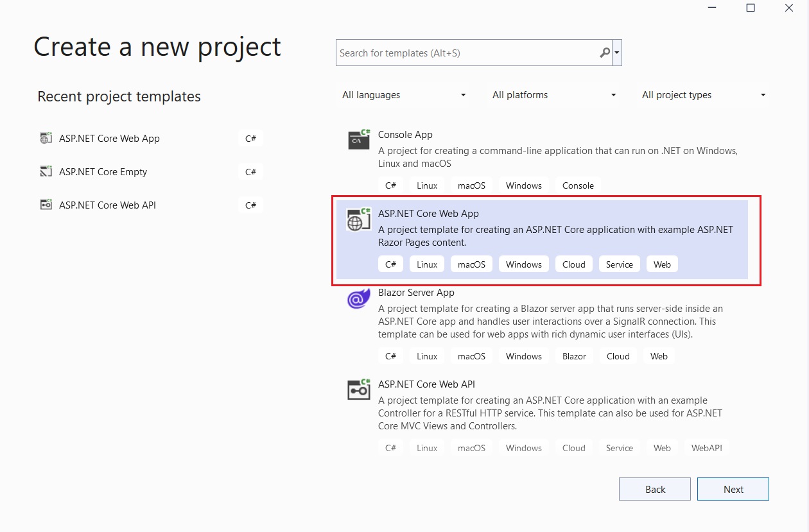Viewport: 809px width, 532px height.
Task: Click recent ASP.NET Core Web API icon
Action: [46, 205]
